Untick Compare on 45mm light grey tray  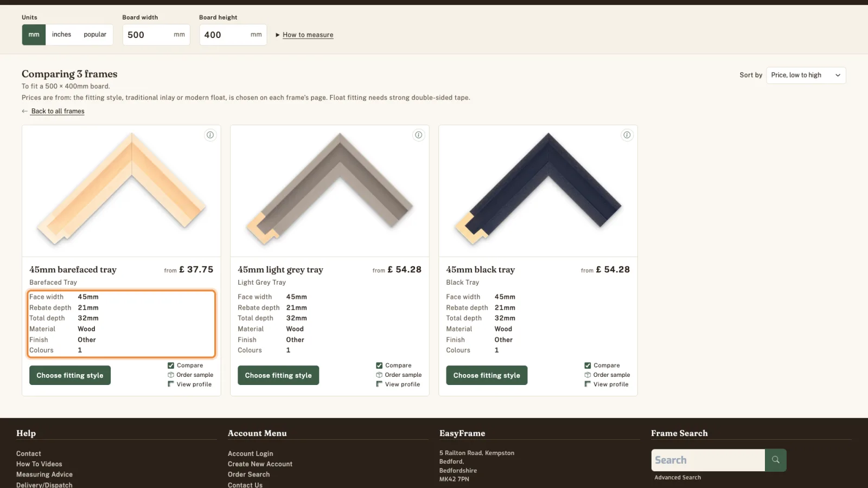tap(379, 365)
